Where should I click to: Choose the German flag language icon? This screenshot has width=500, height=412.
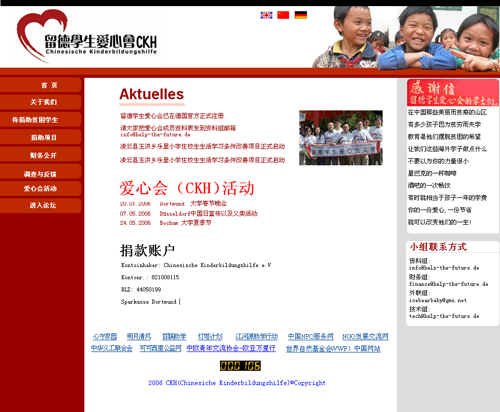coord(301,15)
